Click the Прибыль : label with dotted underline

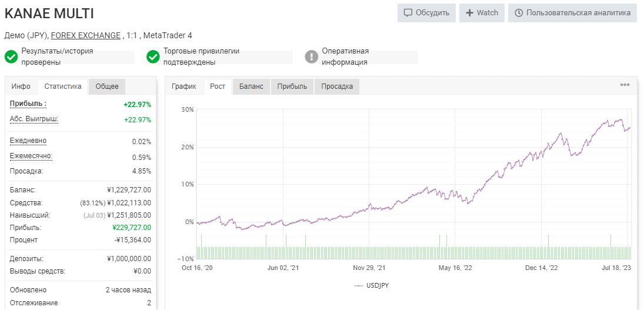click(28, 104)
